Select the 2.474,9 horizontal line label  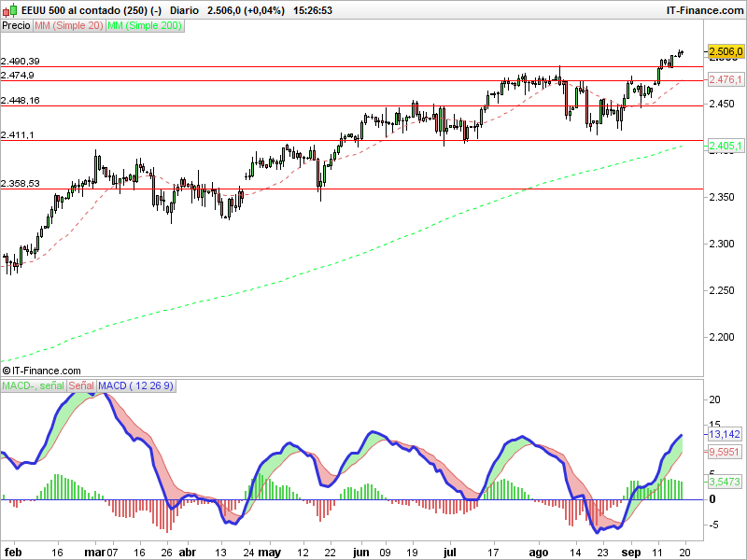pos(17,76)
